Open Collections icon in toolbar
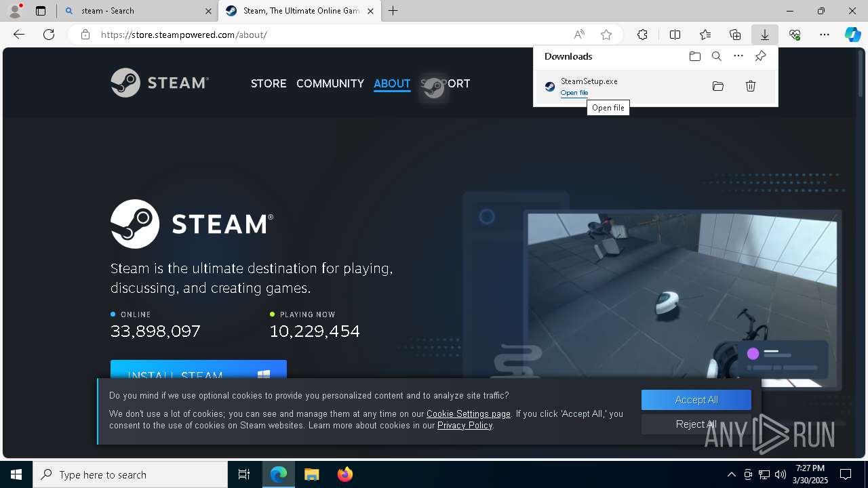The width and height of the screenshot is (868, 488). pyautogui.click(x=735, y=35)
